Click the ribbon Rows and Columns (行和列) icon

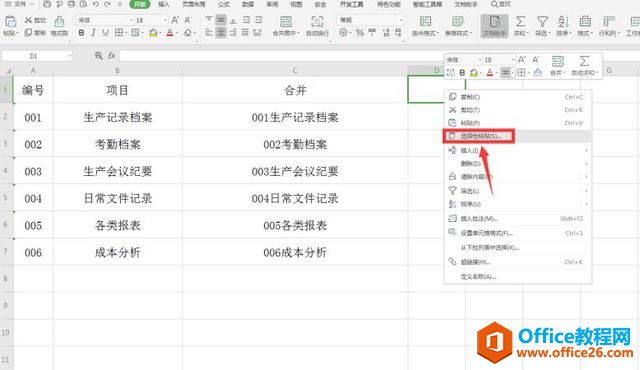tap(609, 22)
